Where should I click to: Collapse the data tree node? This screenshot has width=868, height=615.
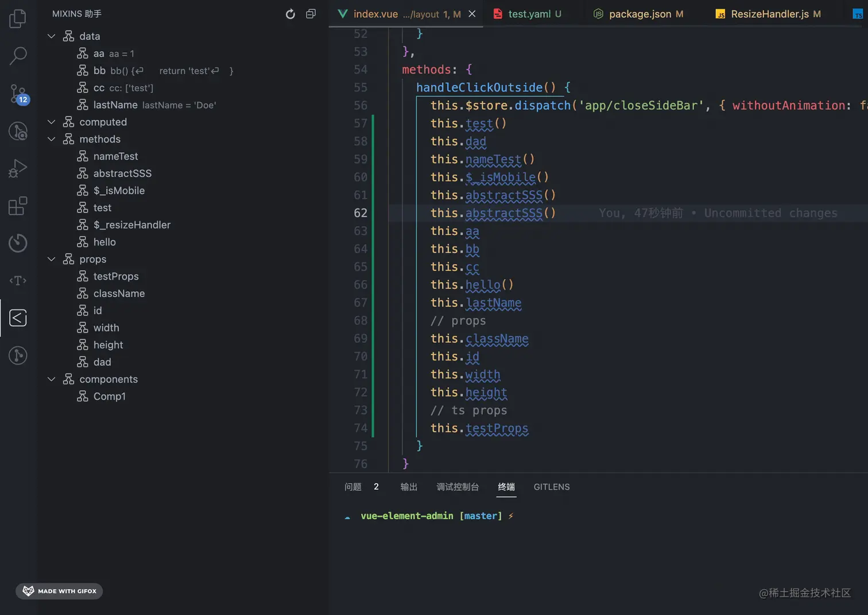(x=51, y=36)
